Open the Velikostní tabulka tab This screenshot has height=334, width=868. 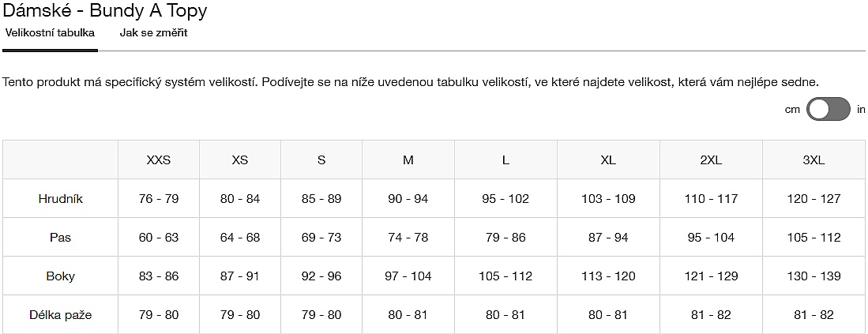50,33
